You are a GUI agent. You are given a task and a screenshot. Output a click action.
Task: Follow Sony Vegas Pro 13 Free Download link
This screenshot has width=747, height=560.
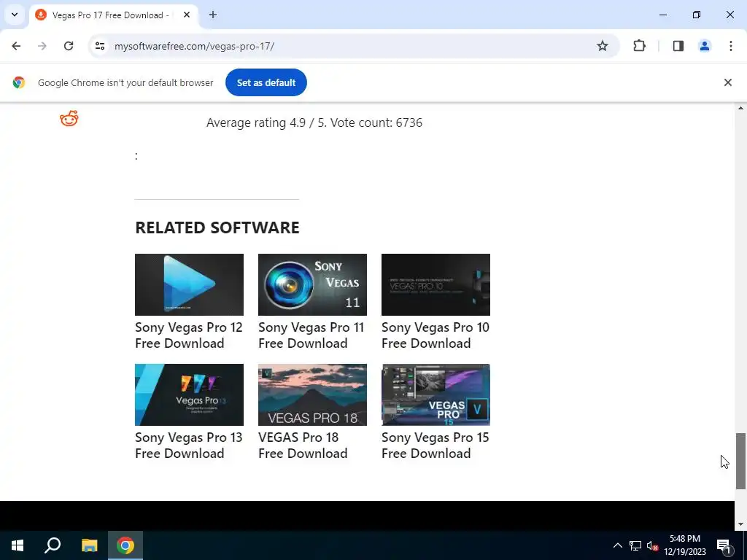click(189, 446)
